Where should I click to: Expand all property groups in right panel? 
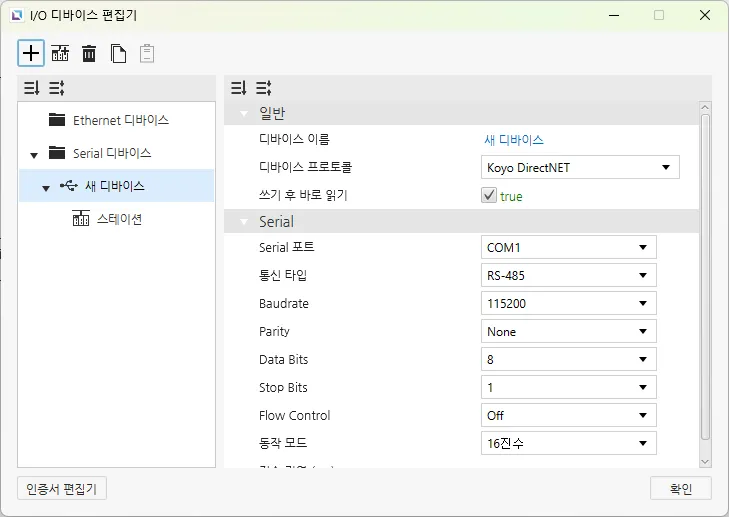pyautogui.click(x=264, y=88)
